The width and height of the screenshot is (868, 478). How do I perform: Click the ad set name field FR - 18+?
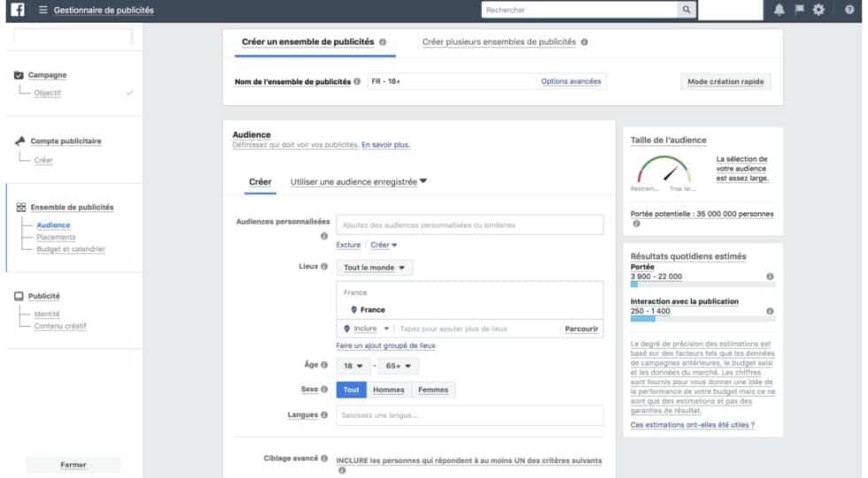pyautogui.click(x=453, y=81)
